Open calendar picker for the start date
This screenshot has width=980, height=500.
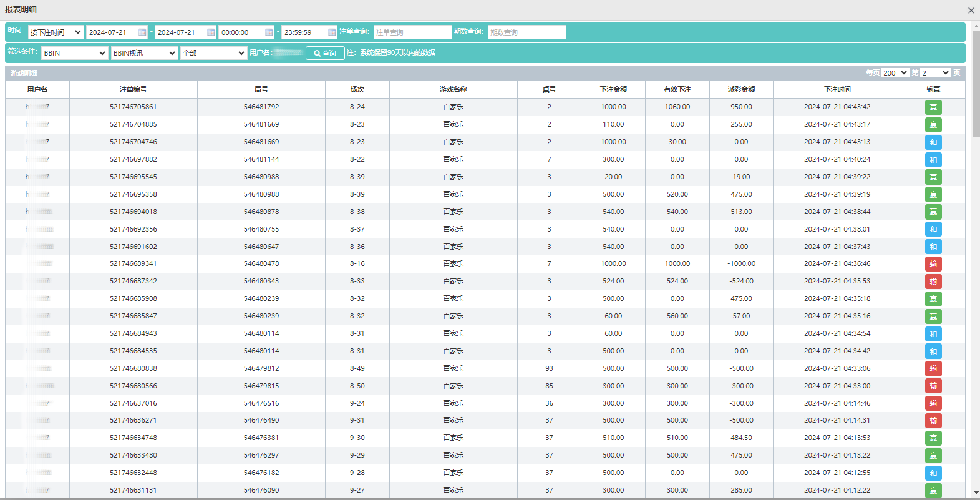[x=142, y=32]
